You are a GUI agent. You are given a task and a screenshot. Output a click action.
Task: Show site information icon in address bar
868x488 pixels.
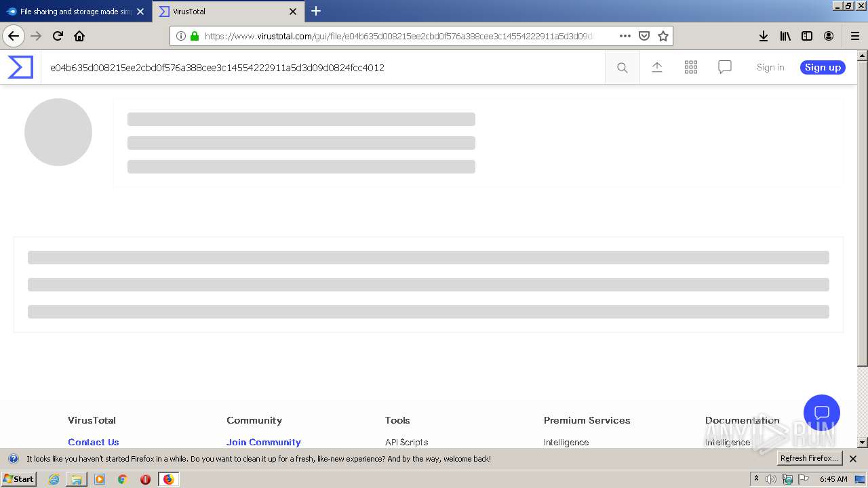181,36
